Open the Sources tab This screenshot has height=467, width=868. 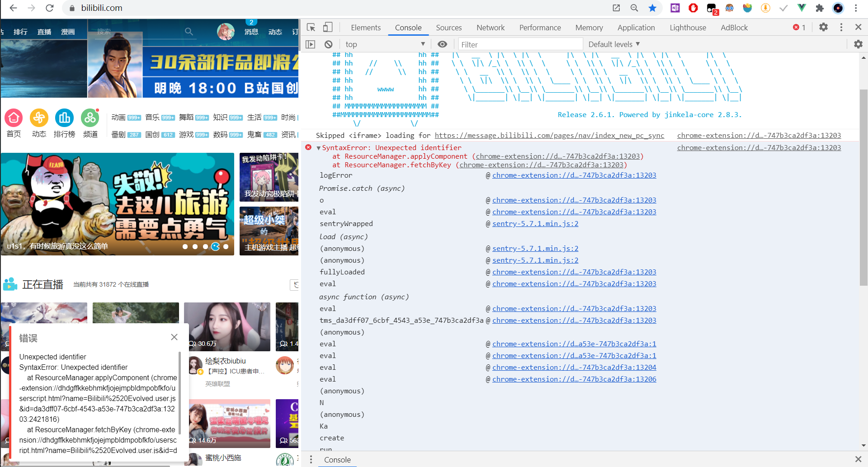(448, 27)
